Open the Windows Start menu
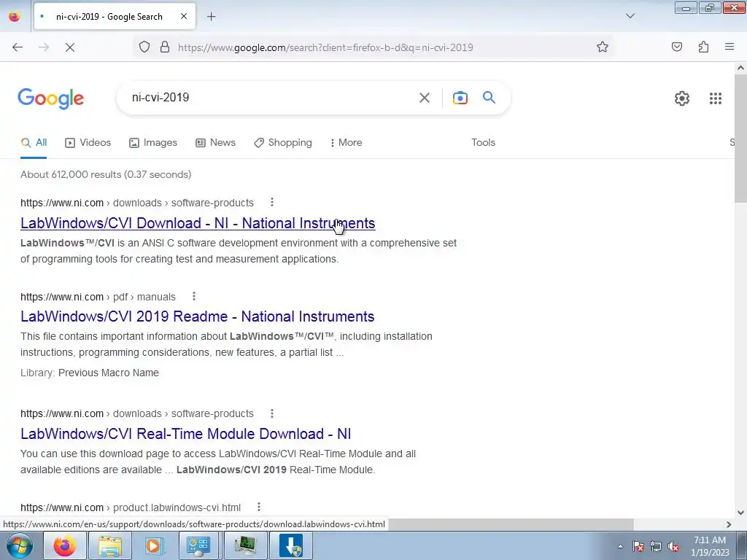This screenshot has width=747, height=560. point(20,545)
